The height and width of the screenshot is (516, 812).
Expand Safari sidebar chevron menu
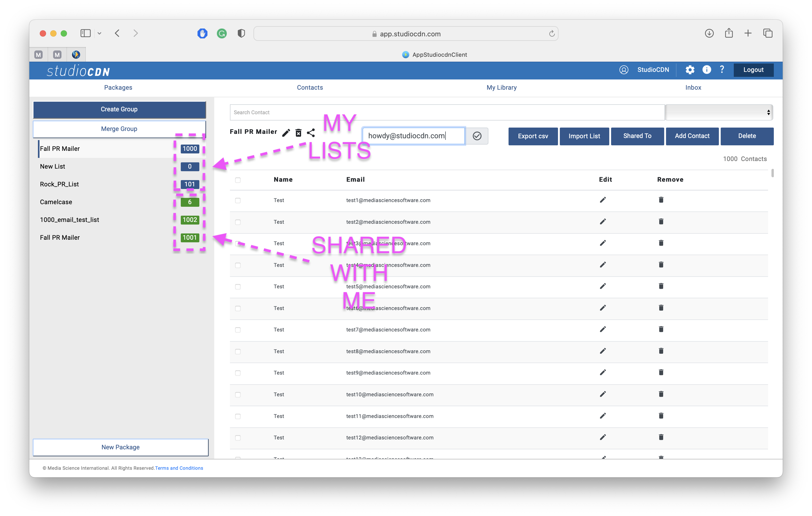pyautogui.click(x=99, y=33)
